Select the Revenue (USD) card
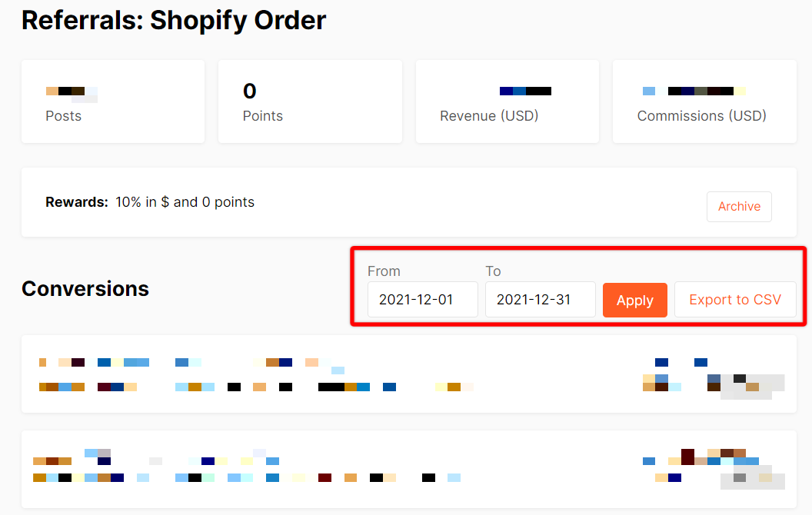The image size is (812, 515). coord(507,101)
